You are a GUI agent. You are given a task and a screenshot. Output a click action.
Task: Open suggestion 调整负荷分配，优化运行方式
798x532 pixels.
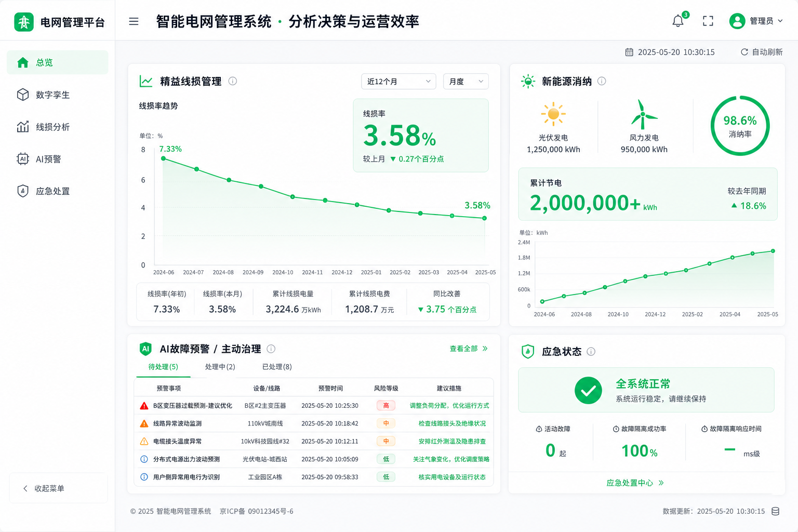pos(449,406)
